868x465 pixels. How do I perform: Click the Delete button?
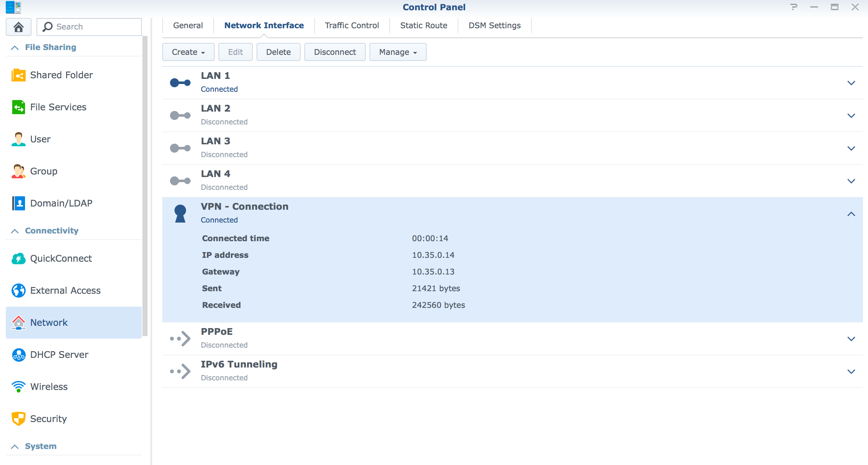278,52
